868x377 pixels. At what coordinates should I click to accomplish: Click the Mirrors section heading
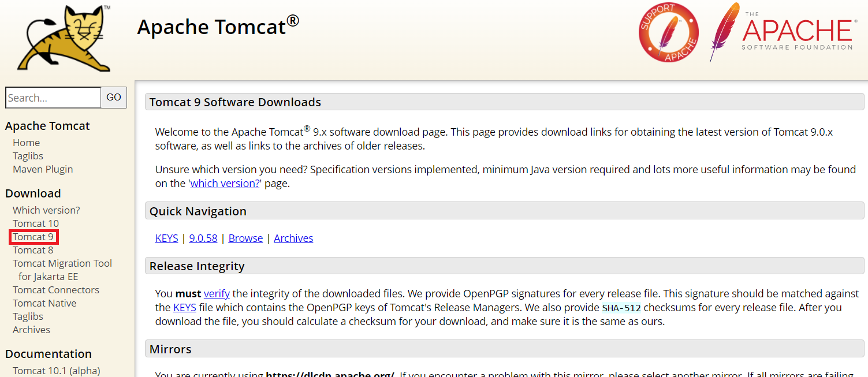(x=170, y=349)
